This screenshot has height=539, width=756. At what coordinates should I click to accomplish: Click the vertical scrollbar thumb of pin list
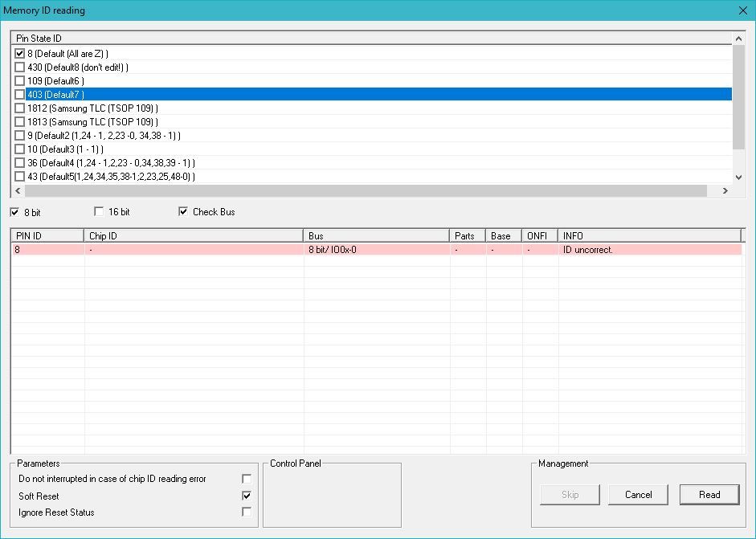[x=738, y=97]
